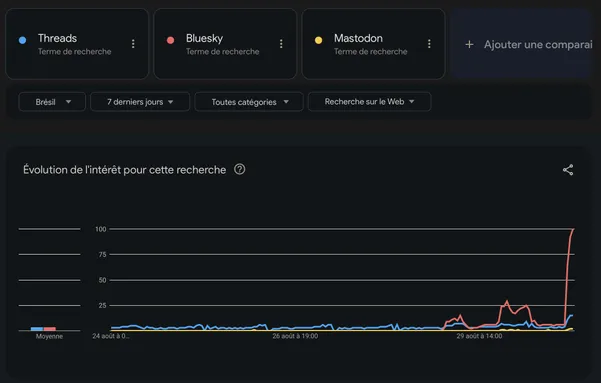
Task: Click the plus icon to add a comparison
Action: tap(469, 44)
